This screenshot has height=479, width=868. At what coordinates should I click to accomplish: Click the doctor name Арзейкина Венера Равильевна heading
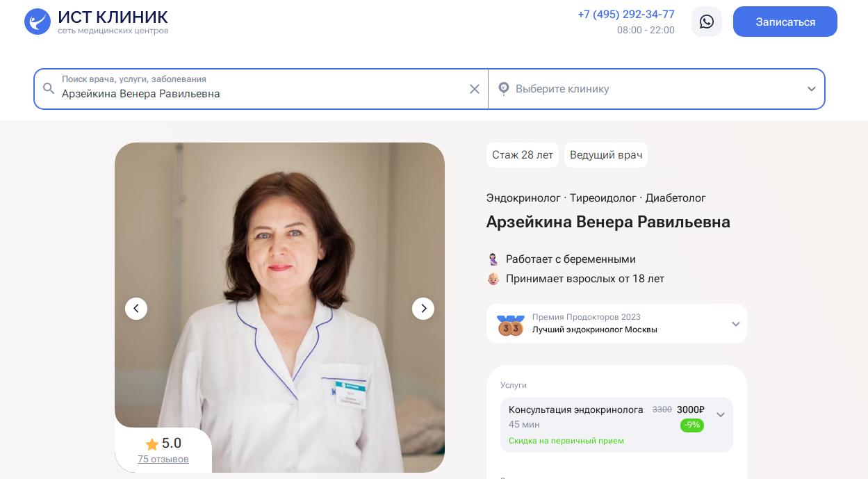coord(608,222)
